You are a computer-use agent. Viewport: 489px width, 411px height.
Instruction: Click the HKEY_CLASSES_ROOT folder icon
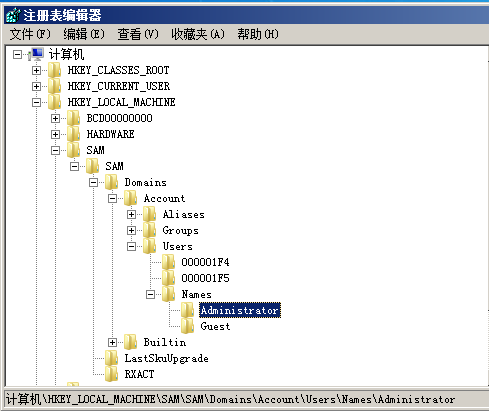55,70
